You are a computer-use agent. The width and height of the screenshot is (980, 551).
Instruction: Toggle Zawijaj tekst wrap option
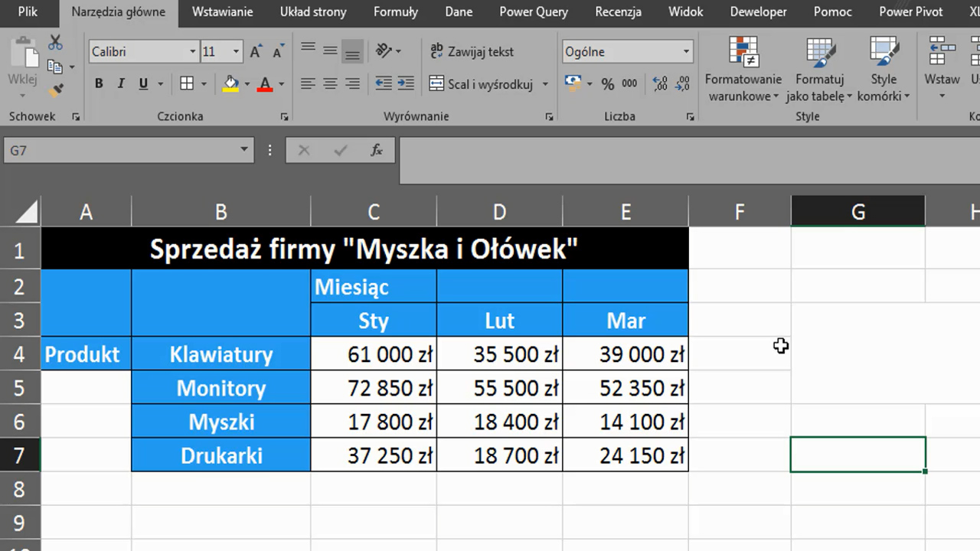point(472,52)
